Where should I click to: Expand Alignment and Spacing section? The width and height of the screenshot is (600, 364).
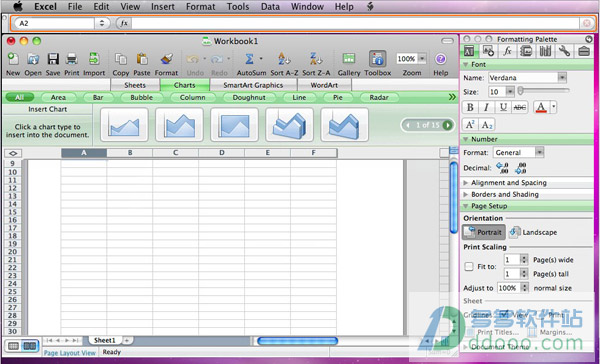[x=466, y=183]
